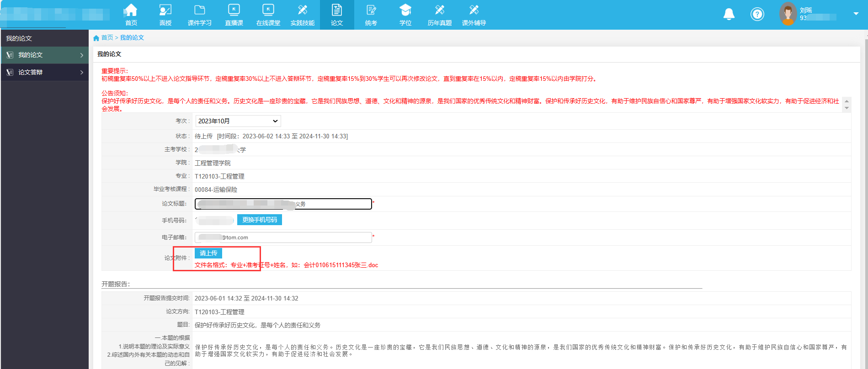Focus the 论文标题 input field

pos(283,204)
